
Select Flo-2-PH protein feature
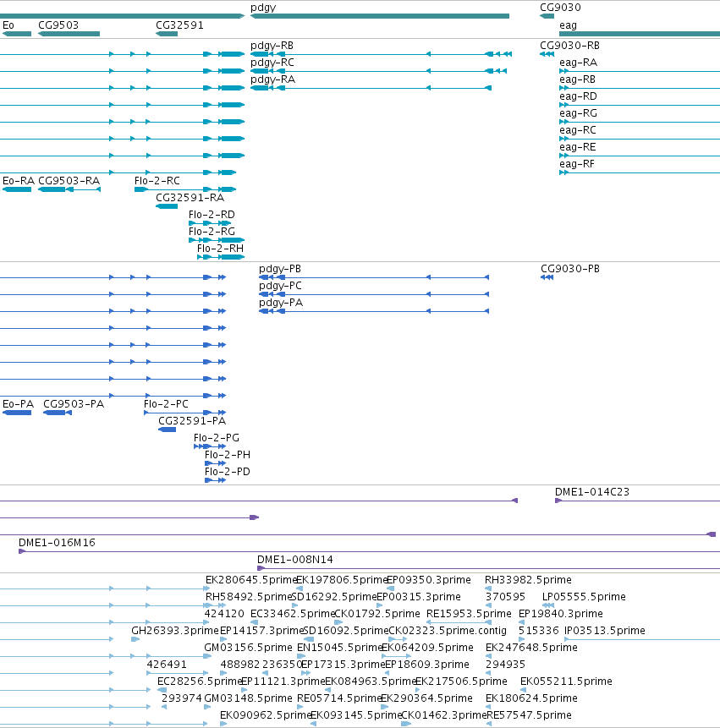tap(216, 463)
